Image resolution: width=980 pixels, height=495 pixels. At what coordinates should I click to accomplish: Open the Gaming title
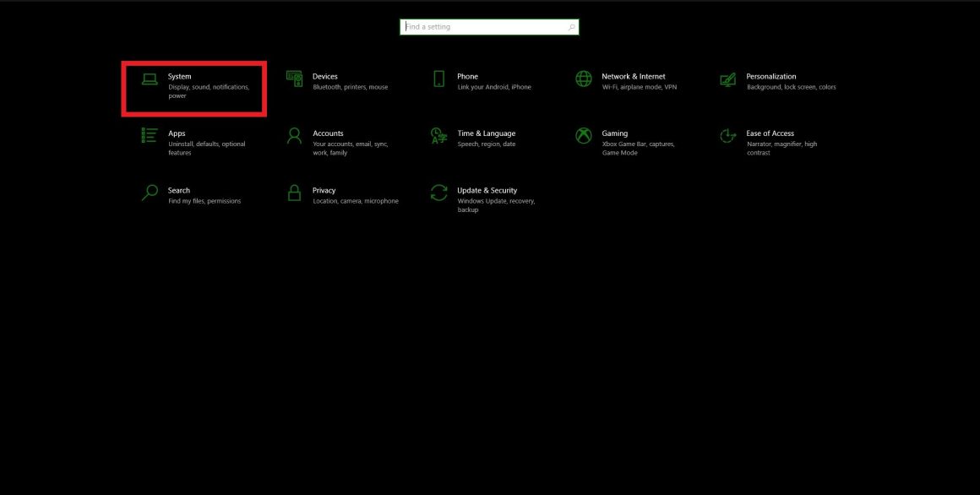[x=615, y=133]
